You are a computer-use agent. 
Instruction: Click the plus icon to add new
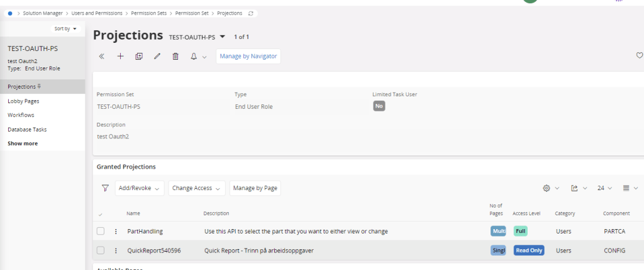(120, 57)
